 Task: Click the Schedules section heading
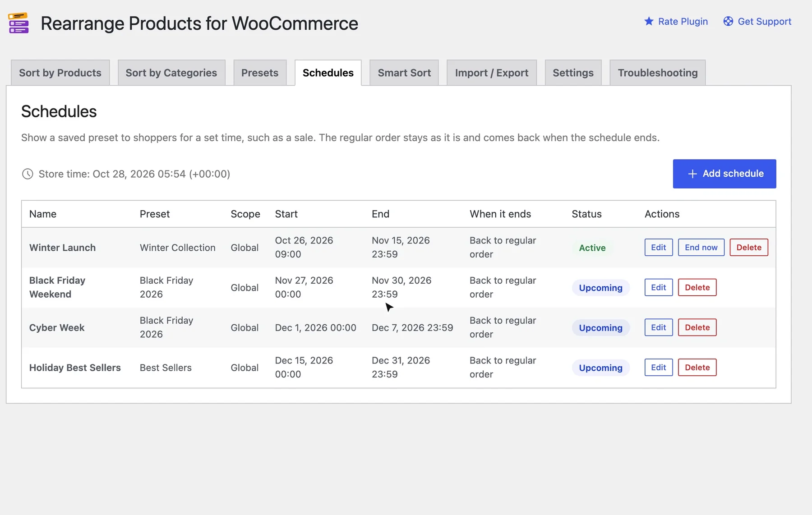59,111
